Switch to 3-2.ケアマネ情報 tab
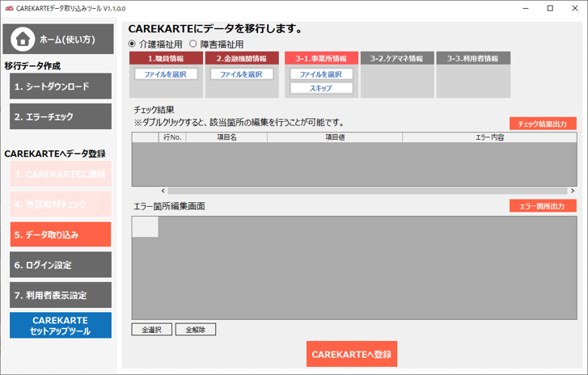588x375 pixels. [x=397, y=58]
